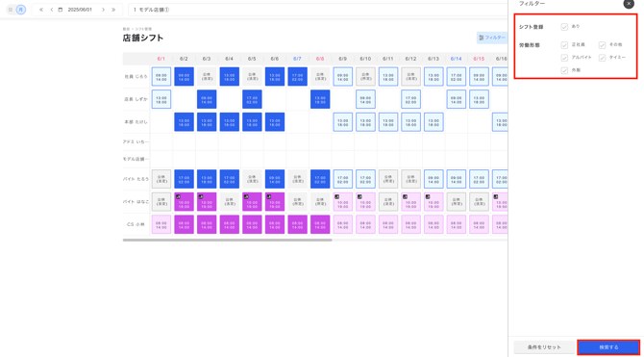
Task: Close the フィルター panel with the X
Action: pos(629,3)
